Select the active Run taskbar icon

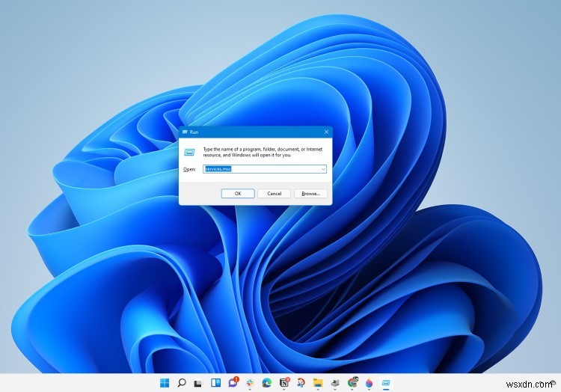pos(386,383)
